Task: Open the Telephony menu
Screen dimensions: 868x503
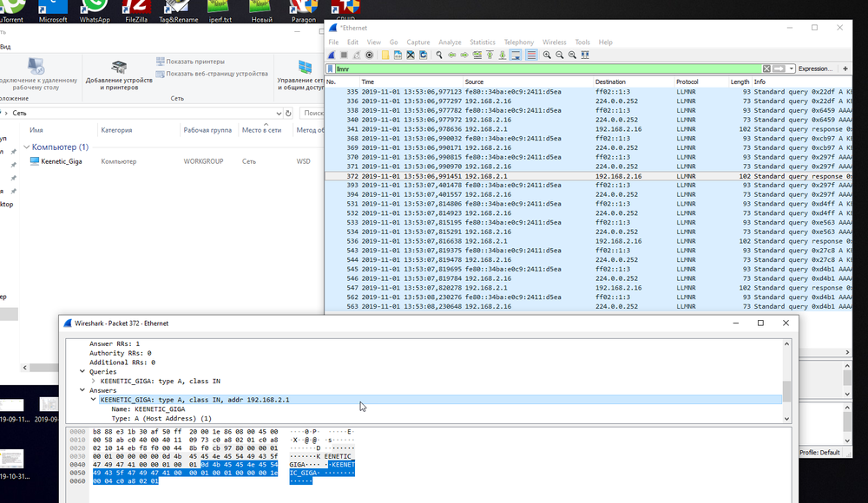Action: tap(519, 42)
